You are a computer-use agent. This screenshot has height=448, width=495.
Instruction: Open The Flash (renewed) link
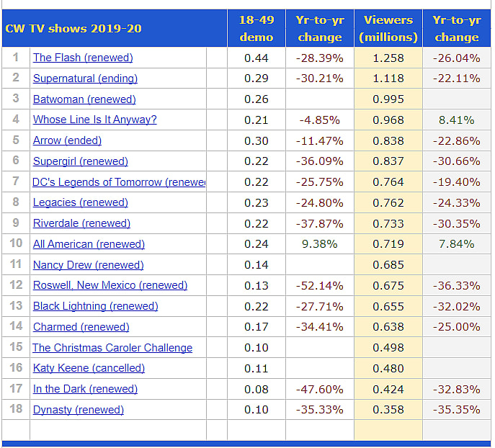coord(83,58)
